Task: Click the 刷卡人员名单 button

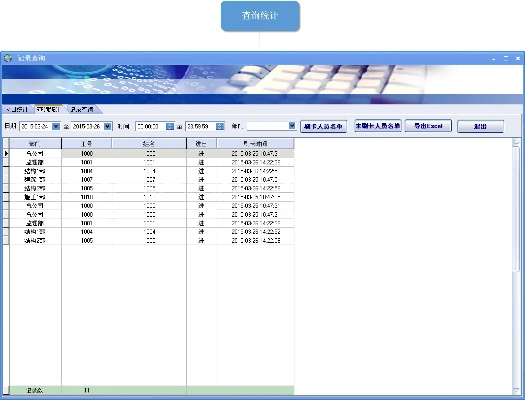Action: click(323, 127)
